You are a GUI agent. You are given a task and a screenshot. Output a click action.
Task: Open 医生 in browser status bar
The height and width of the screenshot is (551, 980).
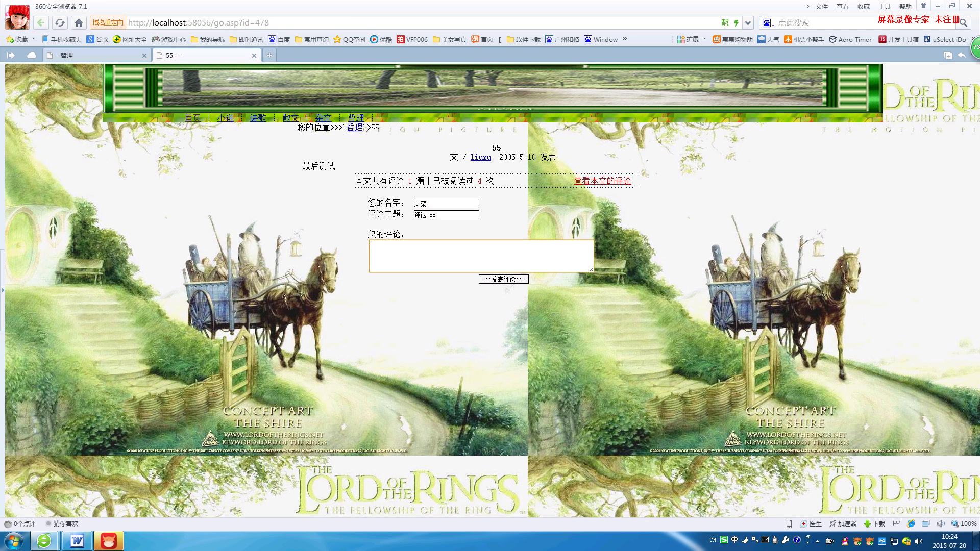pyautogui.click(x=811, y=523)
